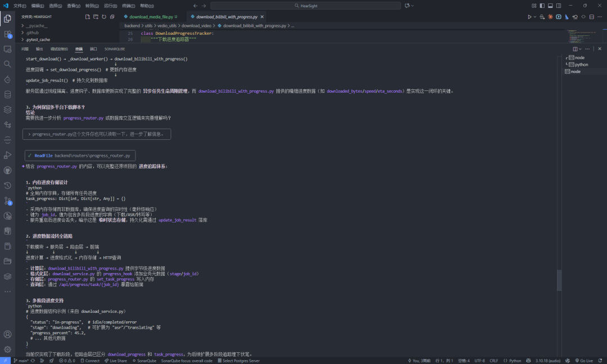
Task: Select Python language mode in status bar
Action: pyautogui.click(x=515, y=361)
